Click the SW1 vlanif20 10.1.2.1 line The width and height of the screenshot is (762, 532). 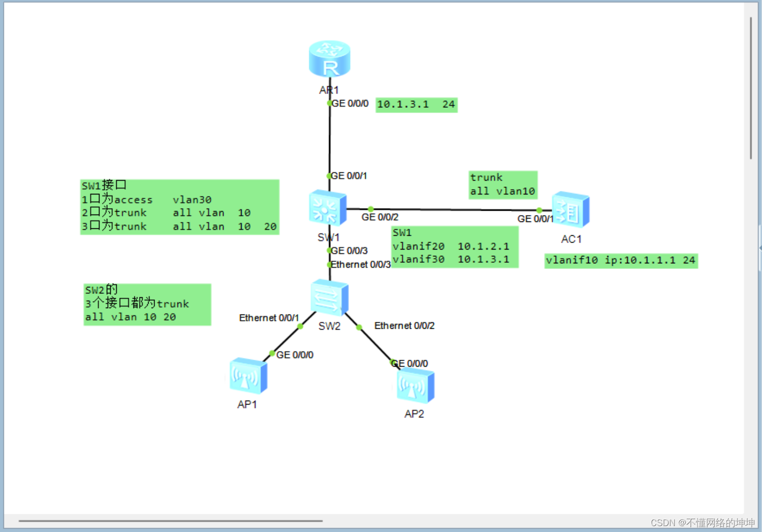(x=451, y=246)
